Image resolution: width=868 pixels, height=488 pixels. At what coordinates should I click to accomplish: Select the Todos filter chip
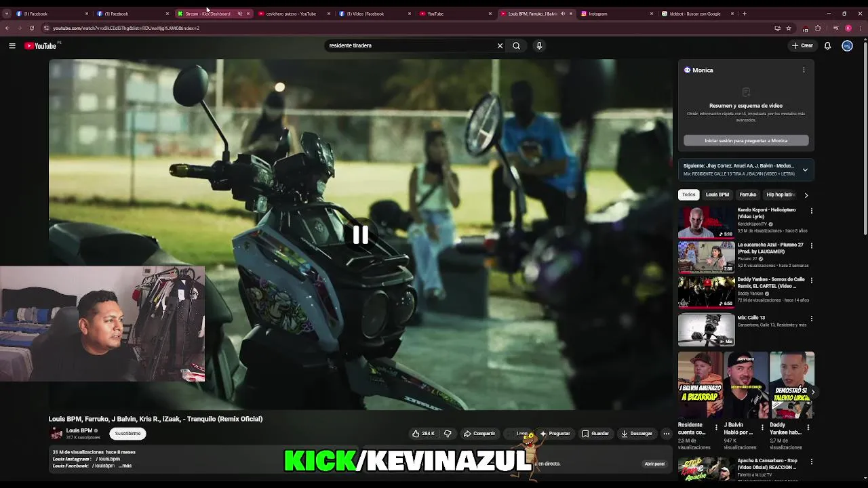coord(688,195)
